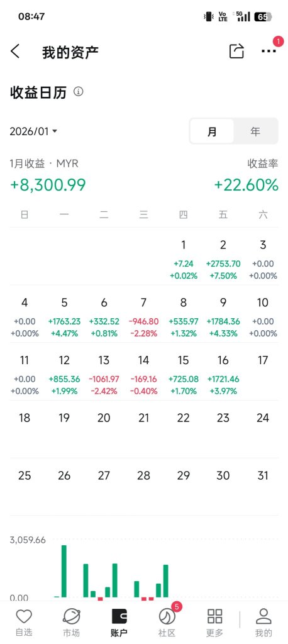Tap the tallest green bar in chart

[64, 571]
